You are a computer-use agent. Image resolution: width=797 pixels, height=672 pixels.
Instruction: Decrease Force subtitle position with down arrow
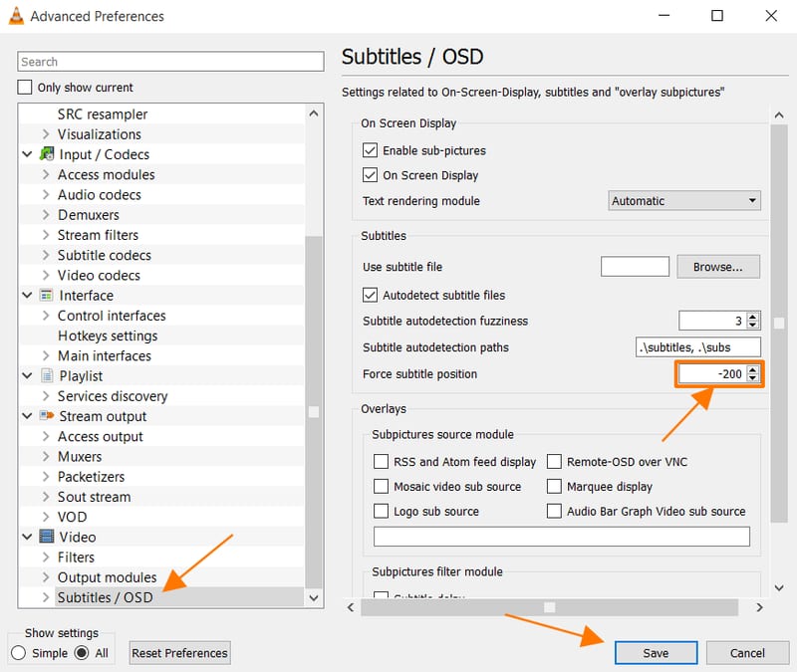[753, 378]
